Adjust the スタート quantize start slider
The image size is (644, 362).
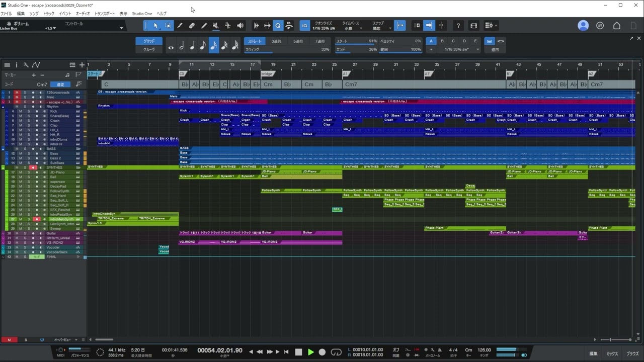tap(357, 41)
